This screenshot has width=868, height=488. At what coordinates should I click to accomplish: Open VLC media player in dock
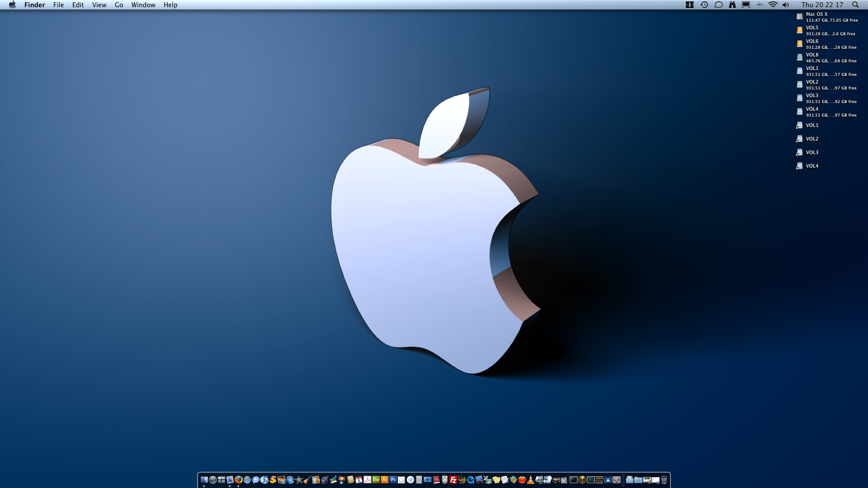point(531,480)
